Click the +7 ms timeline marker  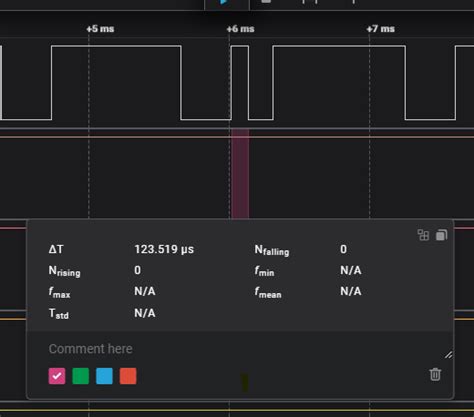click(381, 29)
